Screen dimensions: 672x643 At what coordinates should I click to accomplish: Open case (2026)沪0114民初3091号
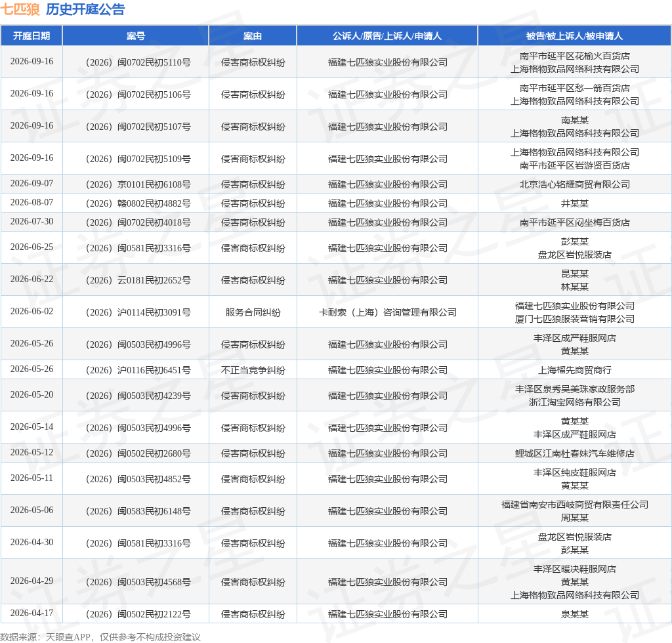tap(138, 313)
